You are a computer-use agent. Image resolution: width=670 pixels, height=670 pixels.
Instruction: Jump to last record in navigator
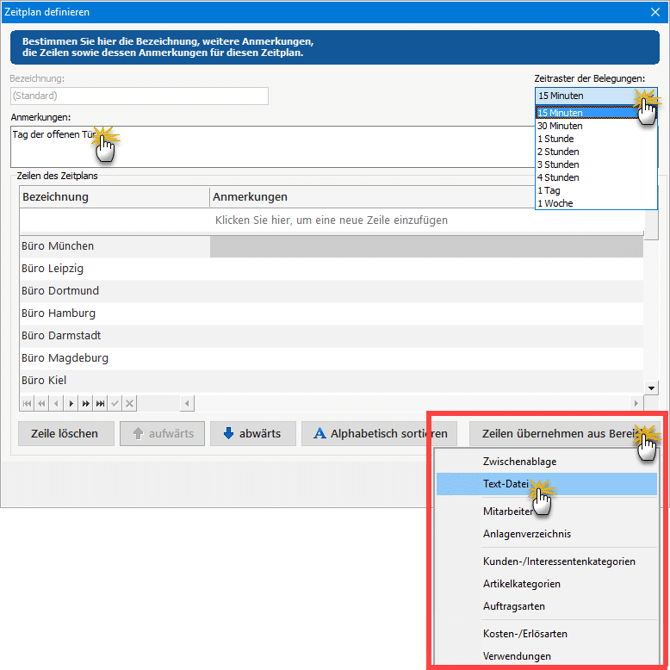click(100, 403)
